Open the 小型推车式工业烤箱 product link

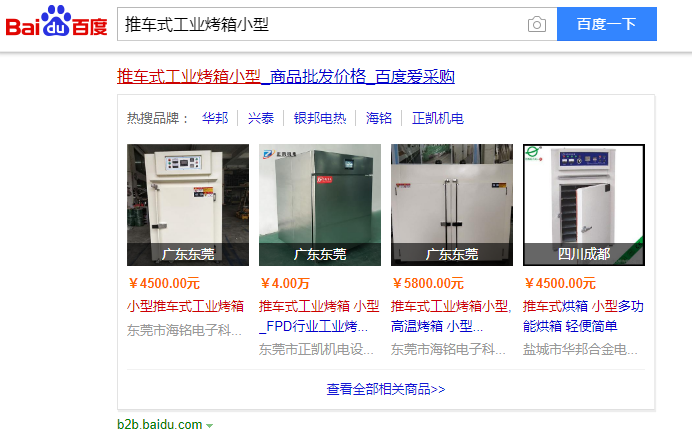click(185, 306)
